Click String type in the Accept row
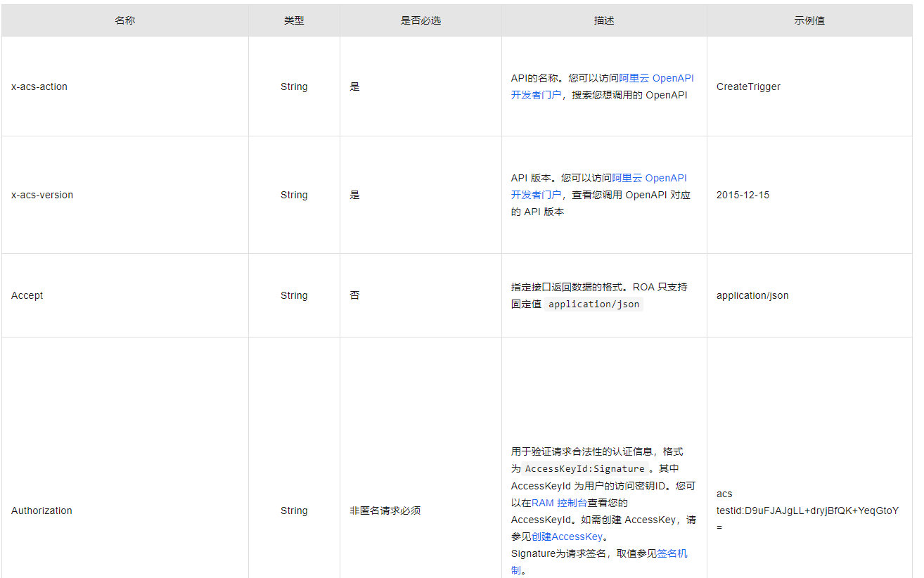This screenshot has width=924, height=578. (x=294, y=295)
